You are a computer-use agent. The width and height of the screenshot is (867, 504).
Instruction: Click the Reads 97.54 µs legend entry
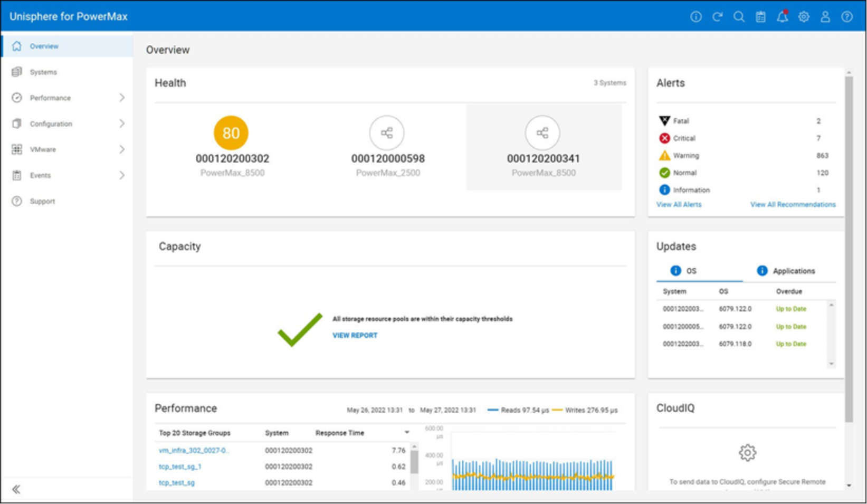[518, 410]
